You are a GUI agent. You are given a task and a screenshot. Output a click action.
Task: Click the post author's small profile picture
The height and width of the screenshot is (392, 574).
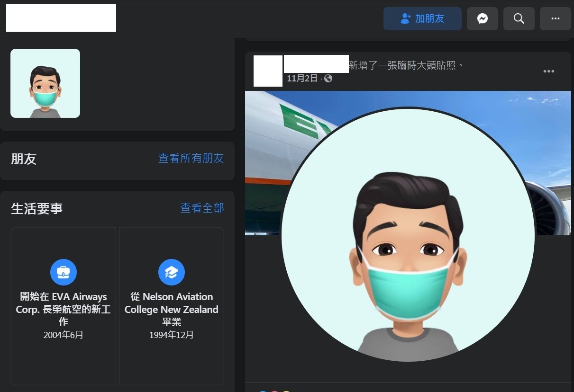point(268,71)
